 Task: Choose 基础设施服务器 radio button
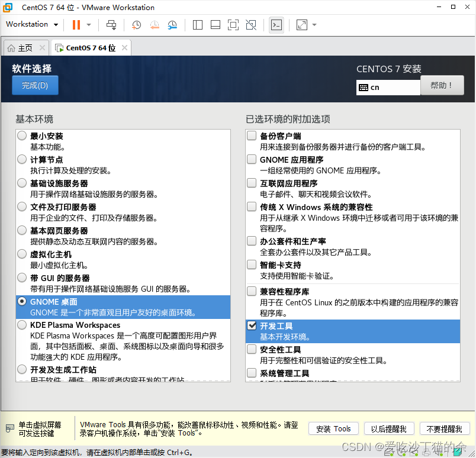pyautogui.click(x=22, y=183)
